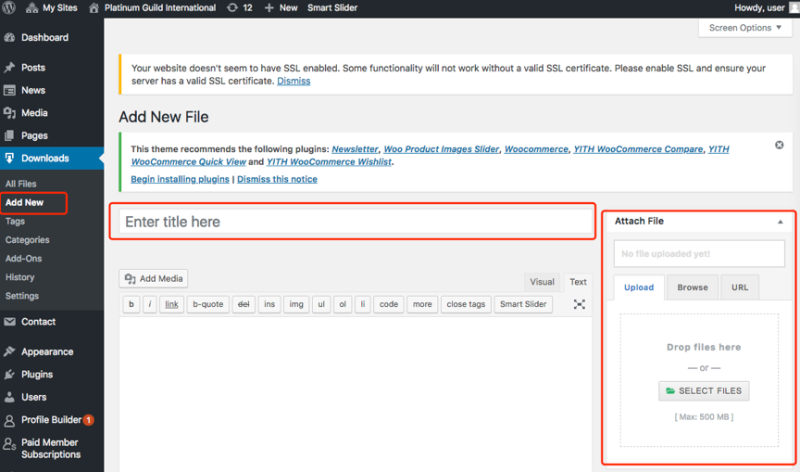
Task: Toggle the fullscreen editor icon
Action: (579, 304)
